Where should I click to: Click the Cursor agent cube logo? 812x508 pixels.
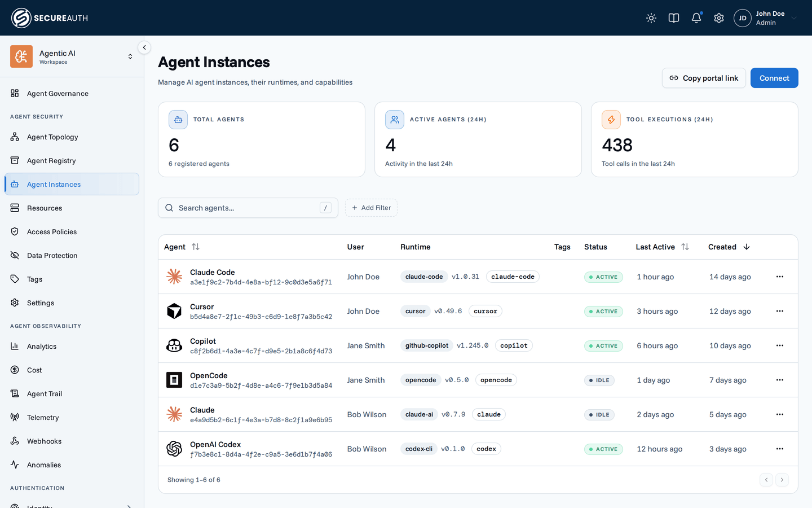point(174,311)
